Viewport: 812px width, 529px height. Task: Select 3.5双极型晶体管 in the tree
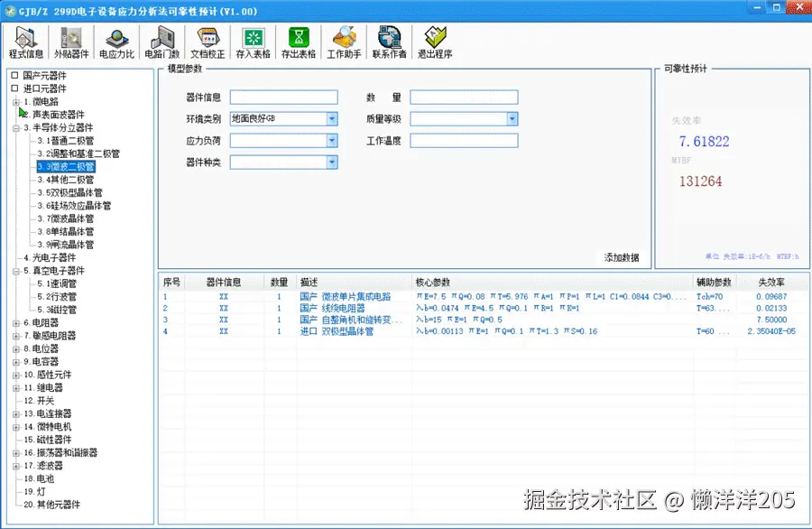69,193
